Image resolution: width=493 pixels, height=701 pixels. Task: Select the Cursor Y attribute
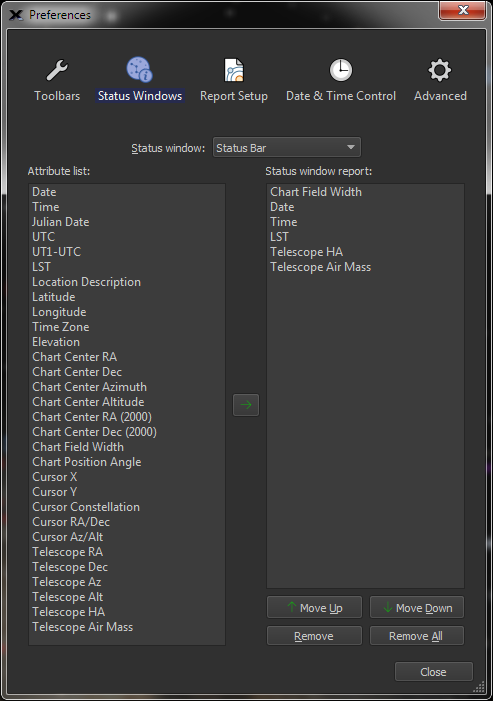pos(127,492)
